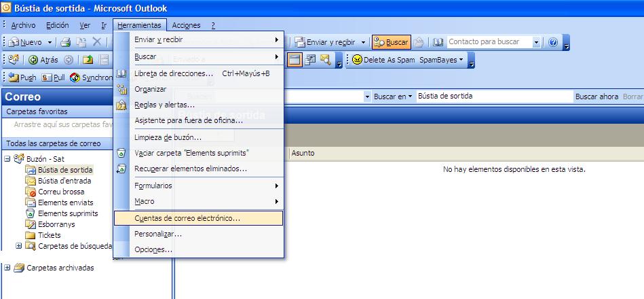
Task: Open the SpamBayes dropdown menu
Action: [x=441, y=60]
